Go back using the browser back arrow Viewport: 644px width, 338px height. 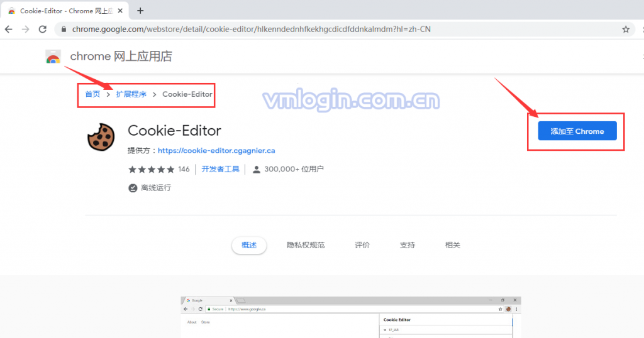point(8,29)
